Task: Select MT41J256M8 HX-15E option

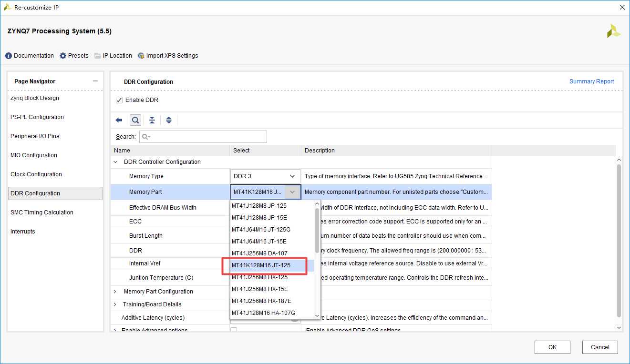Action: (272, 289)
